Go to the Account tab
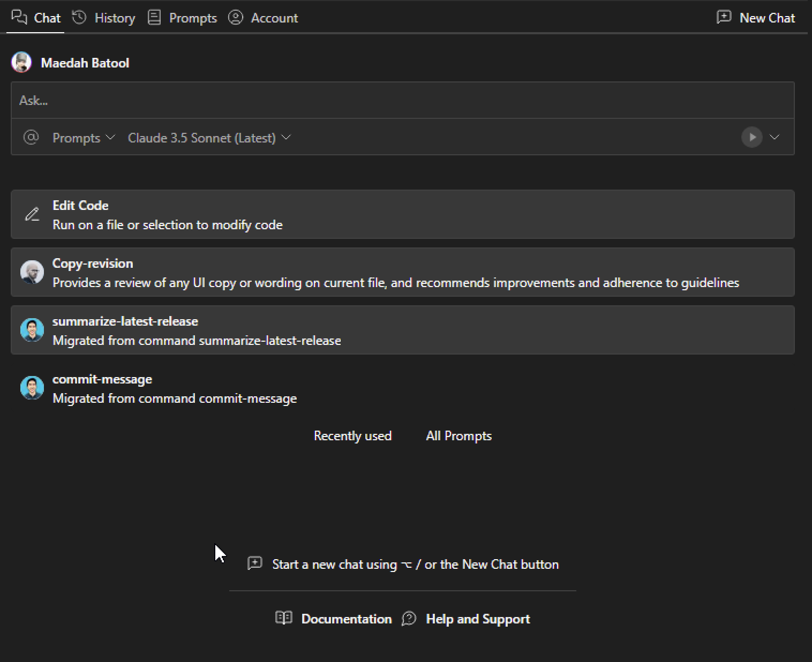The image size is (812, 662). click(263, 18)
